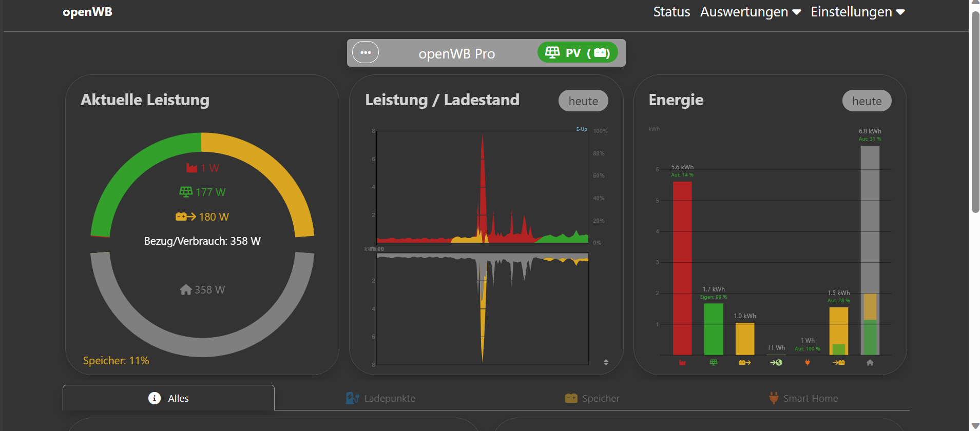980x431 pixels.
Task: Click the battery charging icon under Energie chart
Action: click(x=839, y=363)
